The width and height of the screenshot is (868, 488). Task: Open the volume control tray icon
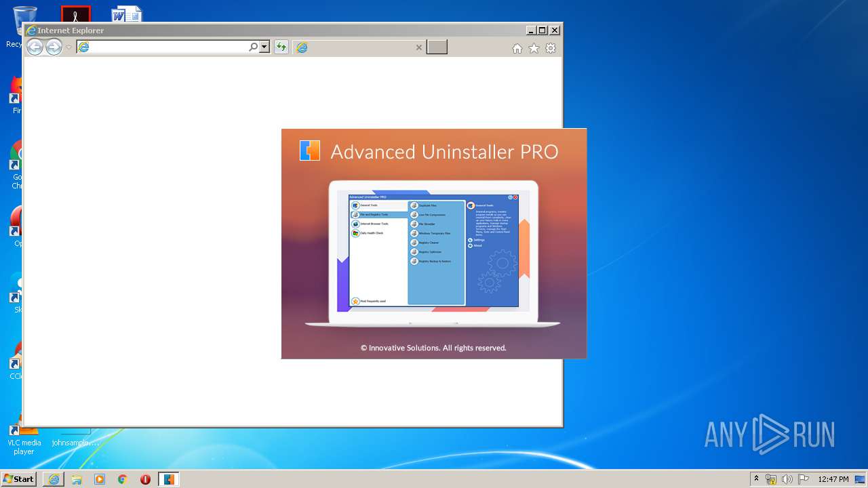tap(787, 479)
